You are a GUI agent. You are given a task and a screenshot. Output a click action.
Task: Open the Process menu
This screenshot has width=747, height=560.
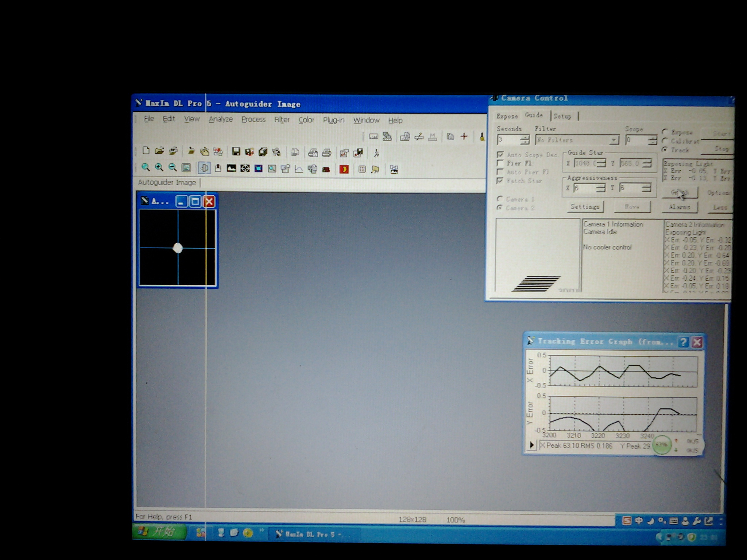tap(253, 120)
